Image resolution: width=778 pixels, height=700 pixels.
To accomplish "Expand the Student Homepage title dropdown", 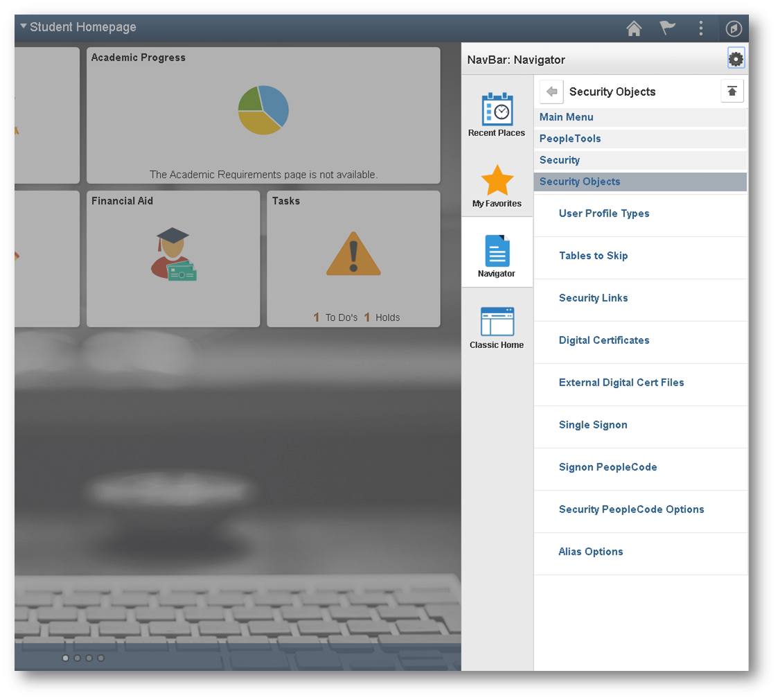I will pyautogui.click(x=23, y=26).
